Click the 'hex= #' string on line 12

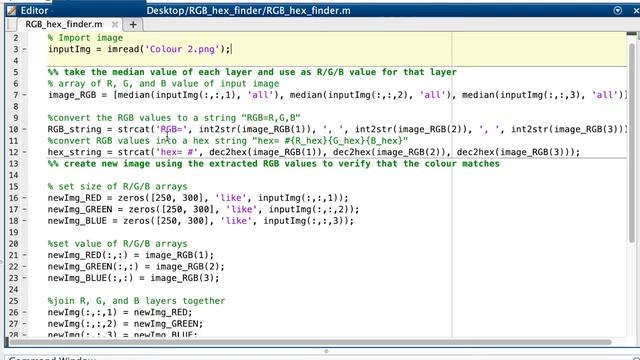pos(177,152)
